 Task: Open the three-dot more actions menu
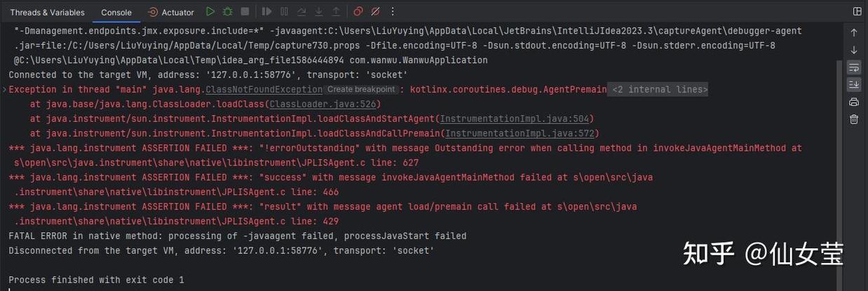(392, 12)
